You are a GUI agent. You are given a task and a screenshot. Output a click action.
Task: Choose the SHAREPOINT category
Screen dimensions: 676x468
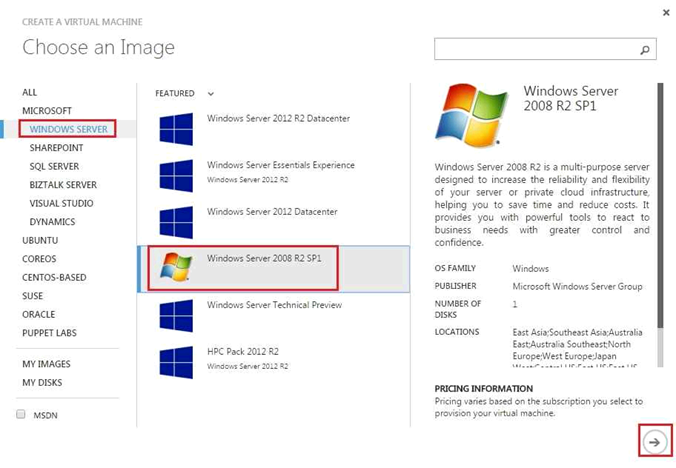coord(56,148)
